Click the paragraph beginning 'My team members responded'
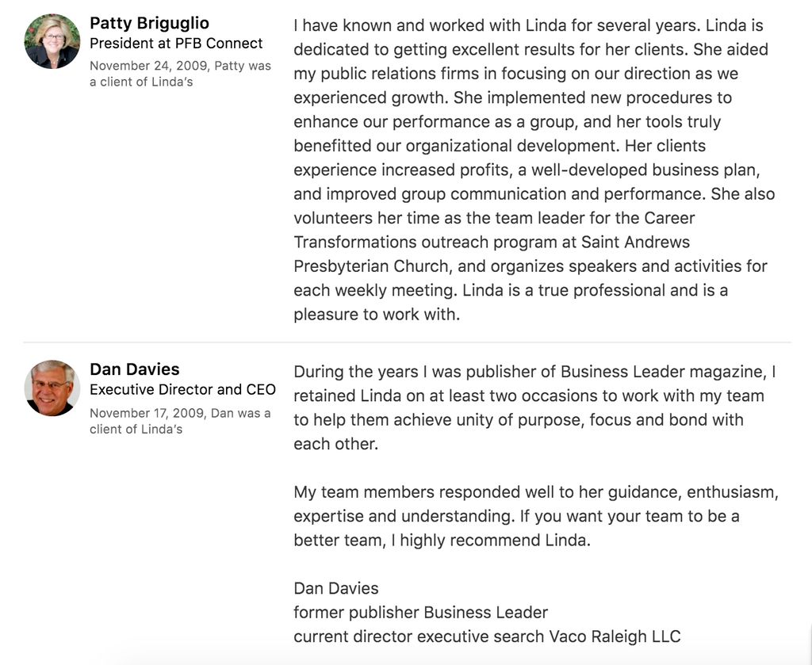Image resolution: width=812 pixels, height=665 pixels. point(536,516)
